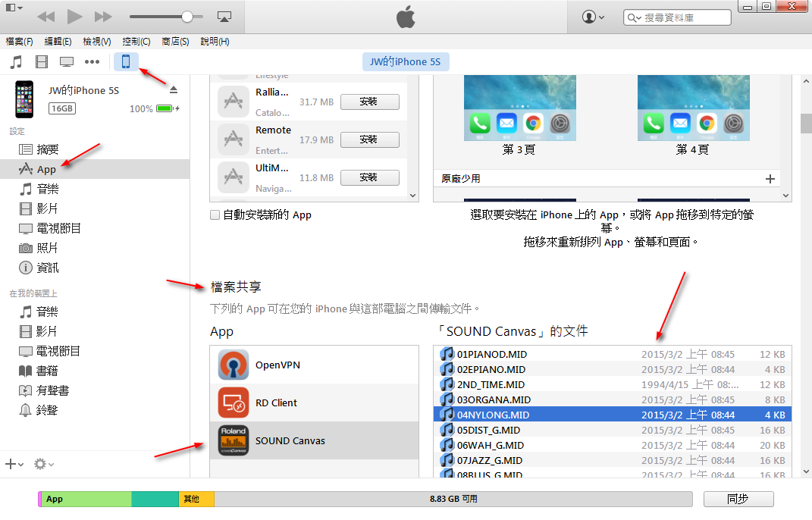Image resolution: width=812 pixels, height=520 pixels.
Task: Click the 搜尋資料庫 search field
Action: (x=677, y=17)
